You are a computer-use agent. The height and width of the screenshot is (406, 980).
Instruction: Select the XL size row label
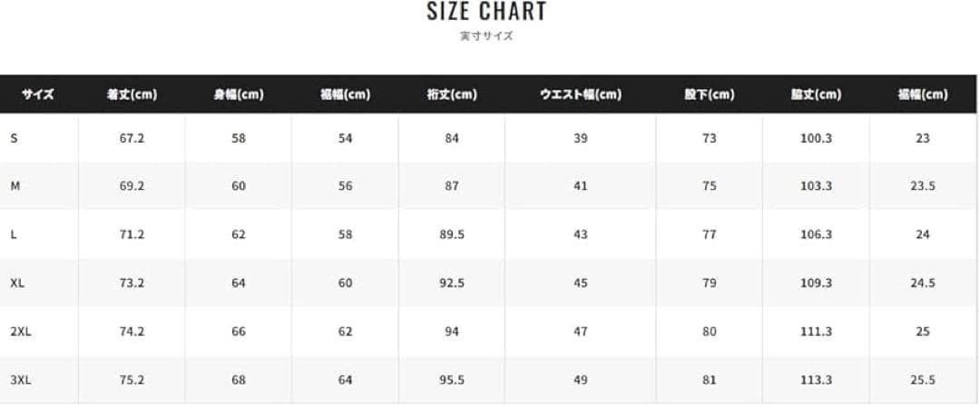pyautogui.click(x=17, y=283)
